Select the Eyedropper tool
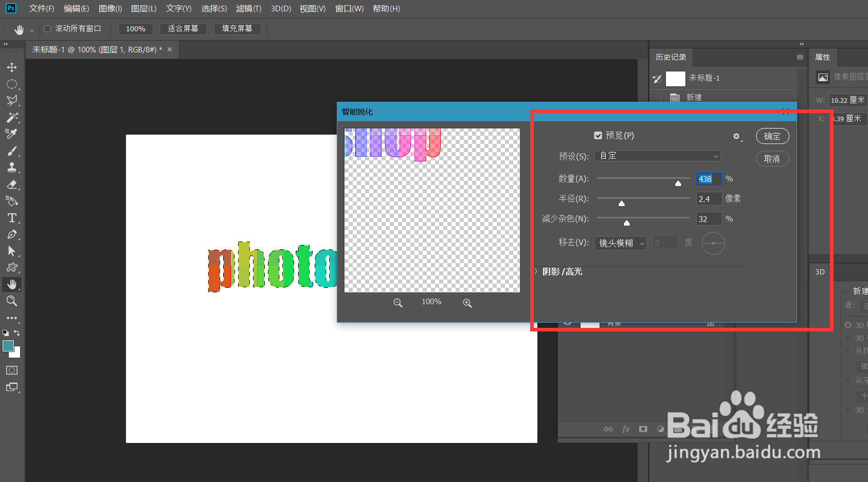Screen dimensions: 868x482 (x=12, y=134)
